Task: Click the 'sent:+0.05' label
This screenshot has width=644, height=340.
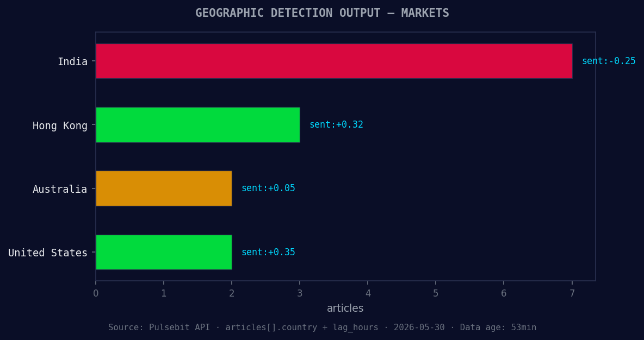Action: pos(268,188)
